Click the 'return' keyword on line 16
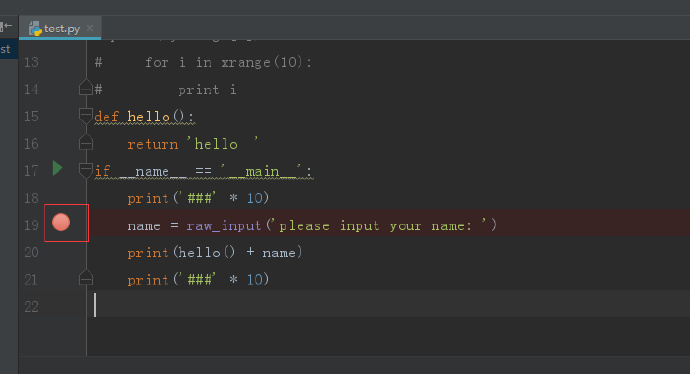The height and width of the screenshot is (374, 690). pos(153,144)
